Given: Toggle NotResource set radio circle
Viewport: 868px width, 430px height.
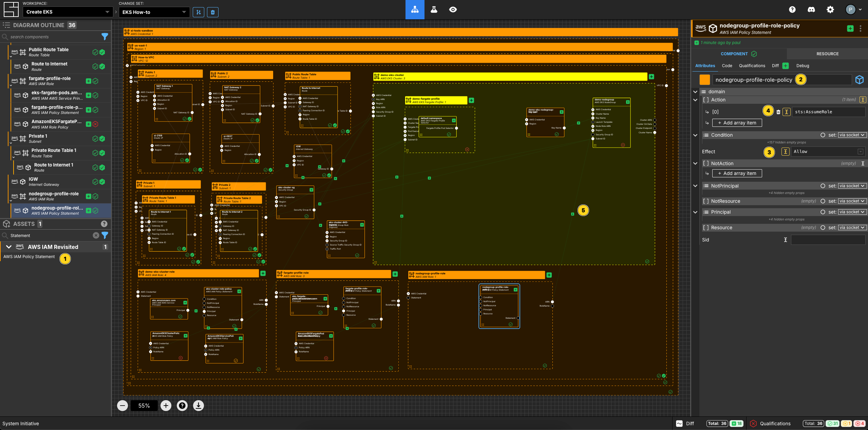Looking at the screenshot, I should pos(823,201).
